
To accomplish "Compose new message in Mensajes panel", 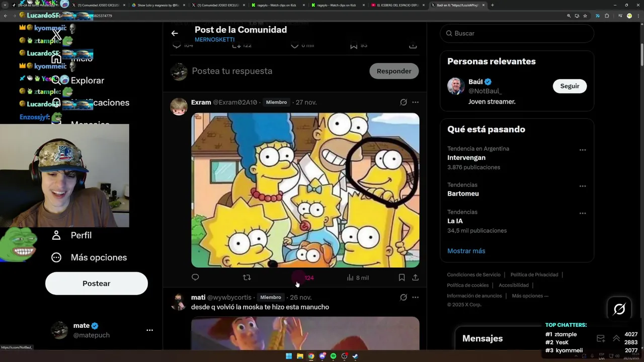I will [x=601, y=338].
